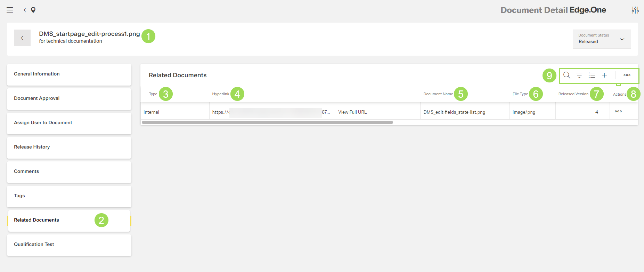Switch to Document Approval section
Viewport: 644px width, 272px height.
(x=69, y=98)
